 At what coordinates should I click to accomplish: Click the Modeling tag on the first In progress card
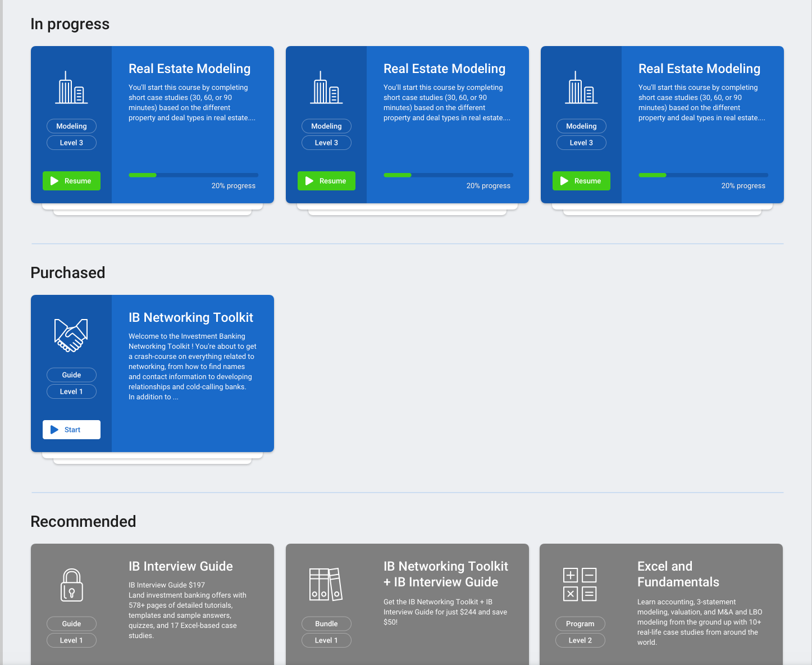(x=71, y=126)
